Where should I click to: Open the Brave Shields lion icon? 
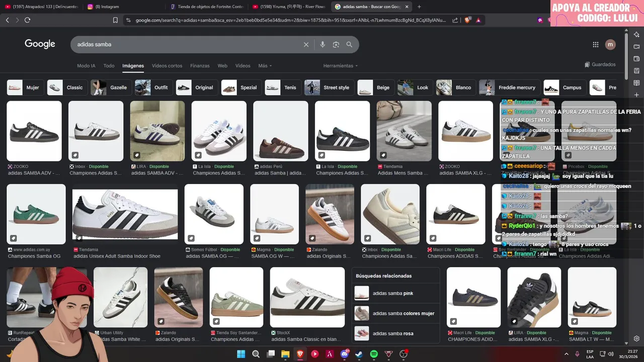click(467, 20)
